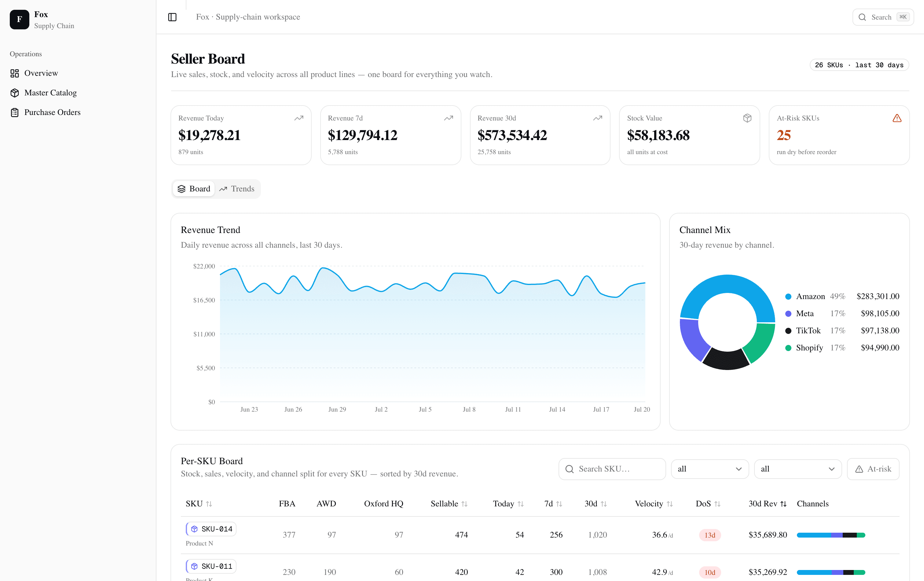This screenshot has width=924, height=581.
Task: Open the top Search button
Action: [x=883, y=17]
